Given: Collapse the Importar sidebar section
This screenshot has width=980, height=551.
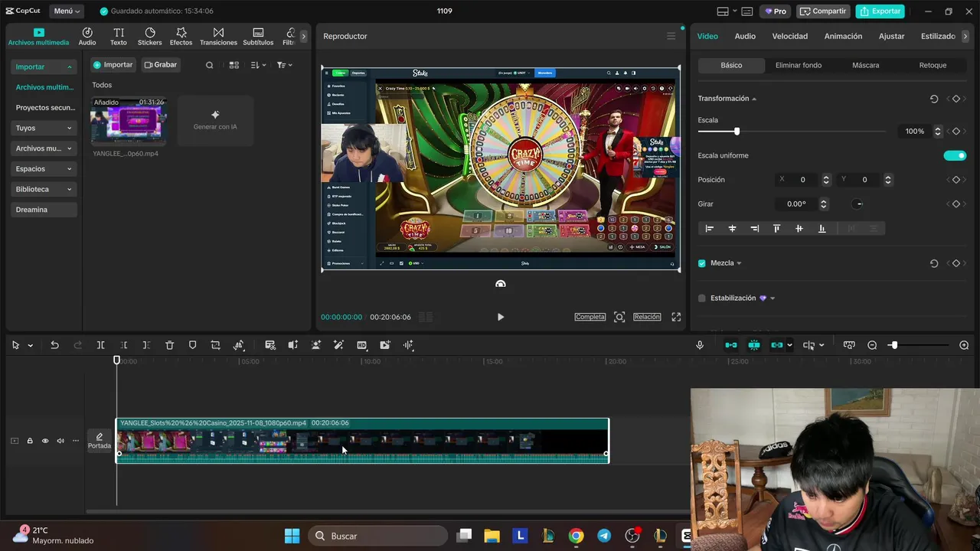Looking at the screenshot, I should (x=44, y=67).
